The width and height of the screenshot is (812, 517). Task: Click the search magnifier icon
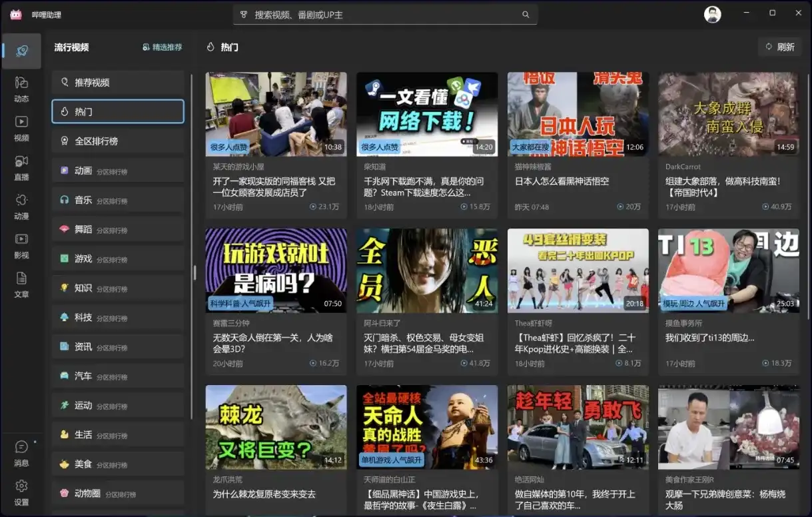click(x=526, y=14)
